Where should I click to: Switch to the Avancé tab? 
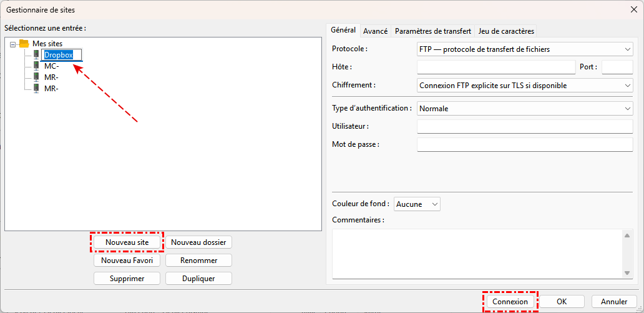(x=375, y=31)
